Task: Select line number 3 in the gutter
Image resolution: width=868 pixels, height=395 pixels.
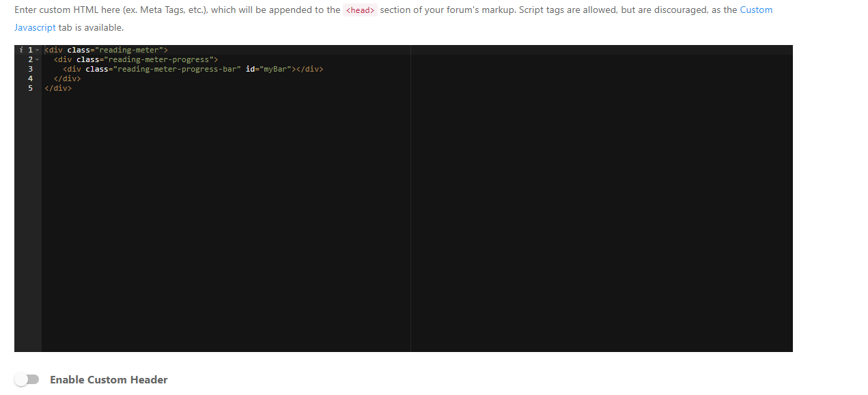Action: point(30,69)
